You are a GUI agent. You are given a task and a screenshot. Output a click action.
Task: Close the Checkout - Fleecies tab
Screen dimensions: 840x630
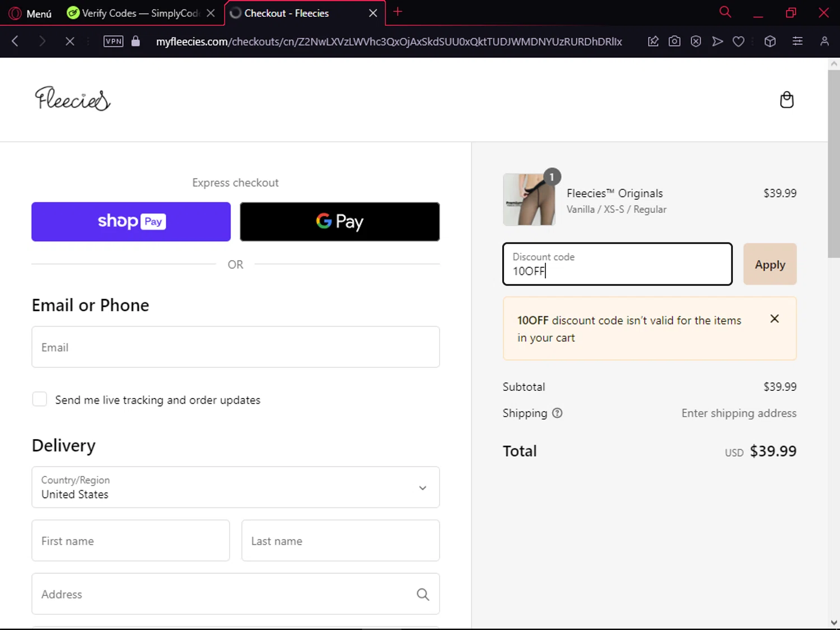[x=373, y=13]
